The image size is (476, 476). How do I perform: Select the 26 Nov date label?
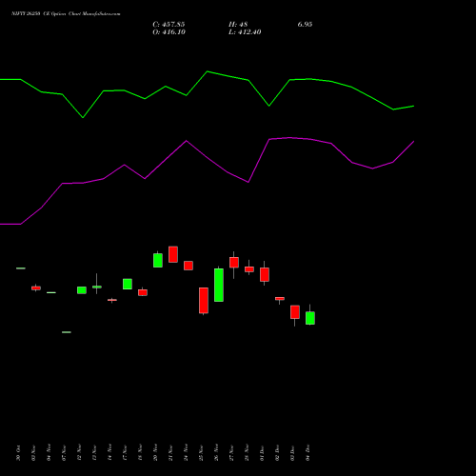pyautogui.click(x=216, y=453)
